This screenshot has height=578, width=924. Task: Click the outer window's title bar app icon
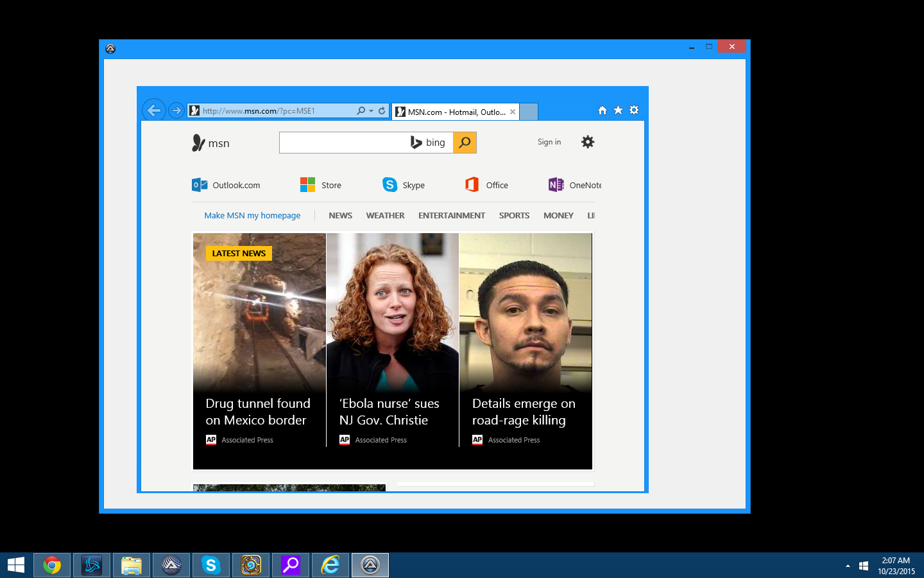click(110, 49)
